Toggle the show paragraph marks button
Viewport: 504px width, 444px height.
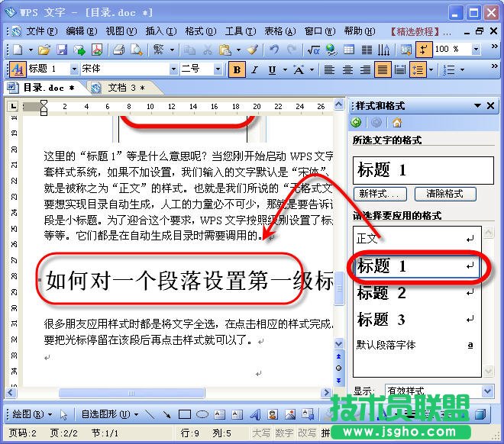click(423, 50)
